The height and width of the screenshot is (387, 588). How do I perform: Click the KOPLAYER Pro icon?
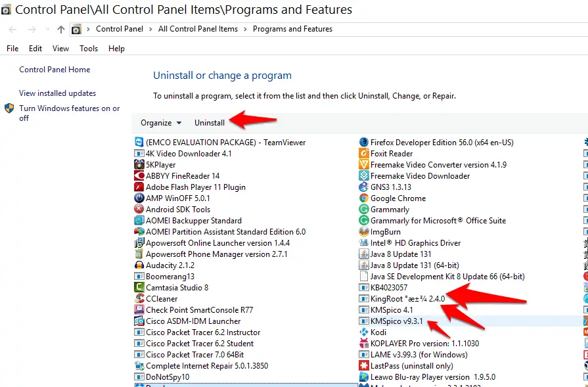click(364, 344)
